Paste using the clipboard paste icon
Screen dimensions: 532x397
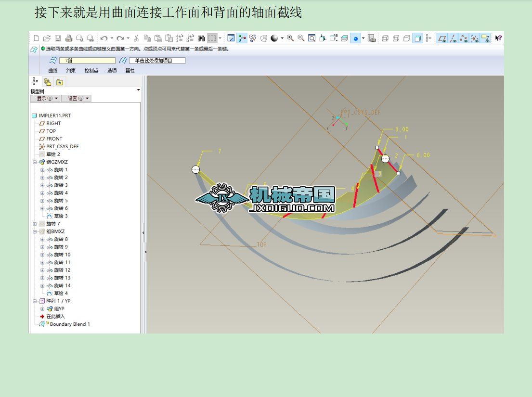coord(158,38)
